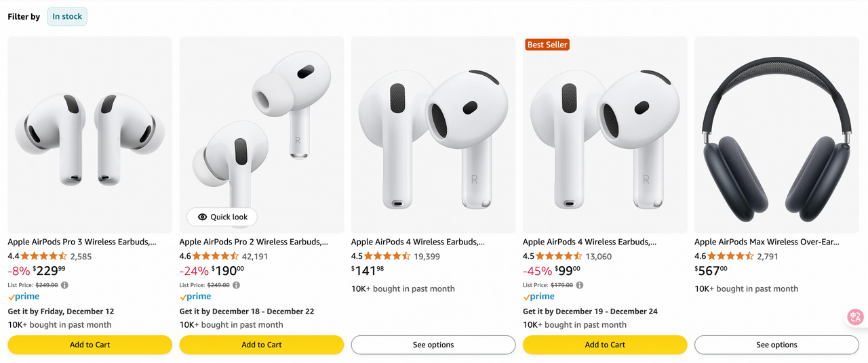The image size is (868, 363).
Task: Click the Best Seller badge
Action: pos(547,45)
